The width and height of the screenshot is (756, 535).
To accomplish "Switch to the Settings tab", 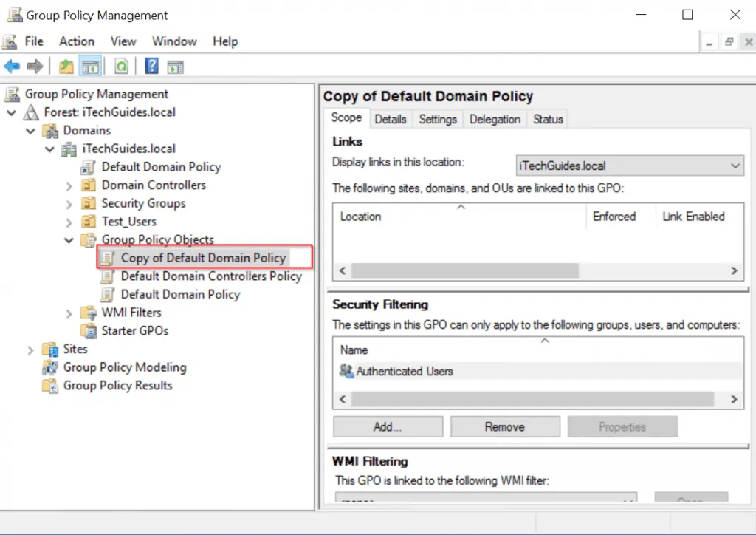I will (437, 119).
